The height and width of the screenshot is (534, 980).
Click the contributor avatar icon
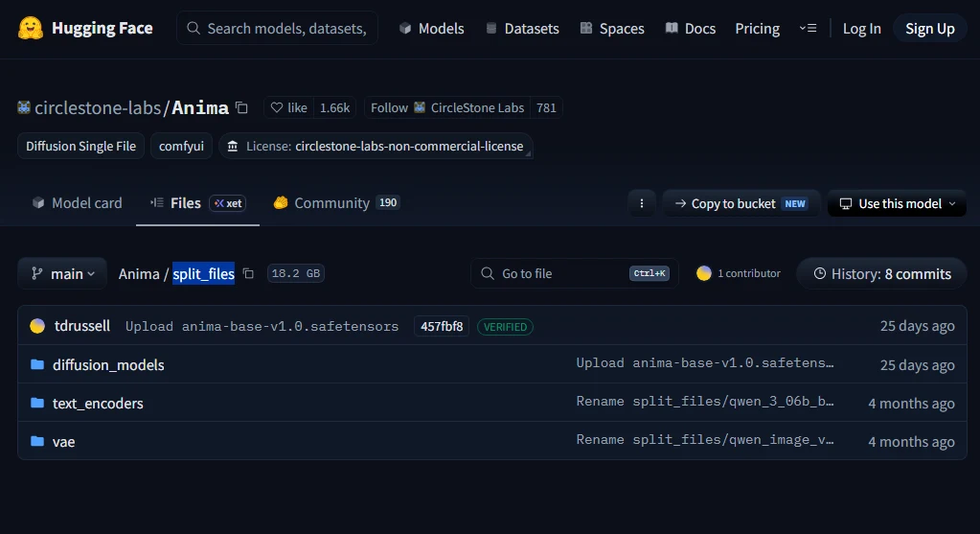[704, 273]
